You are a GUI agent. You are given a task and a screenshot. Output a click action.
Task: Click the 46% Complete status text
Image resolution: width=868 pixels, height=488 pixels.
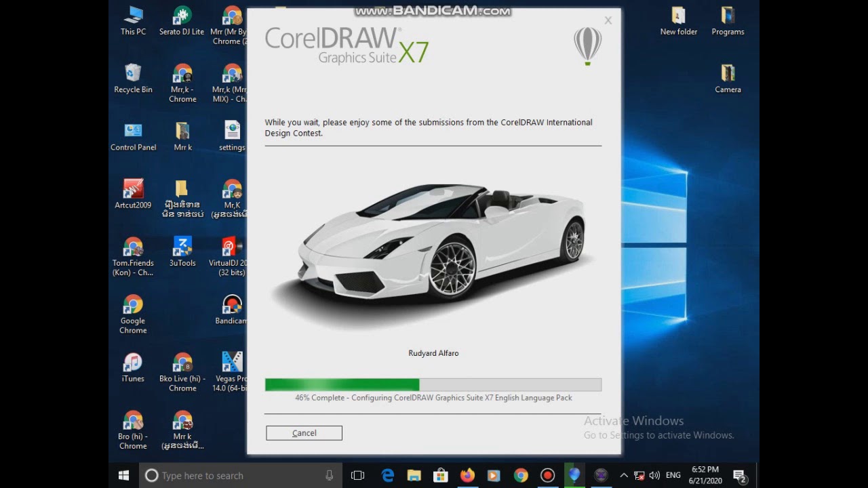point(433,398)
